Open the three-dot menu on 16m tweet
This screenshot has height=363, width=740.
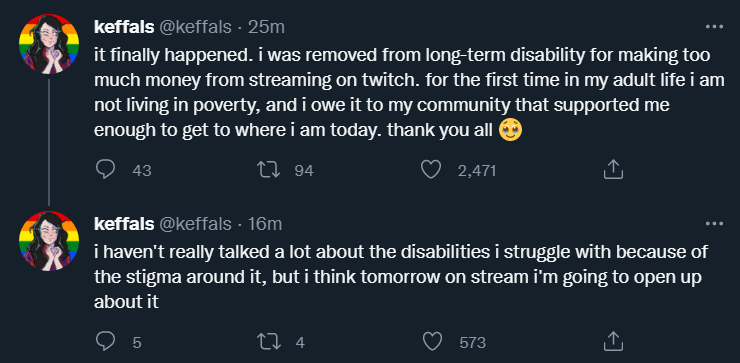point(714,223)
